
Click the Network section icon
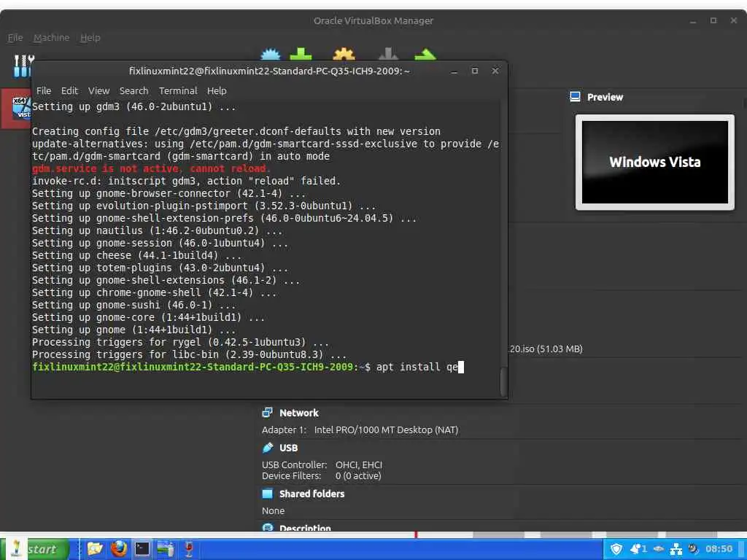(x=267, y=413)
